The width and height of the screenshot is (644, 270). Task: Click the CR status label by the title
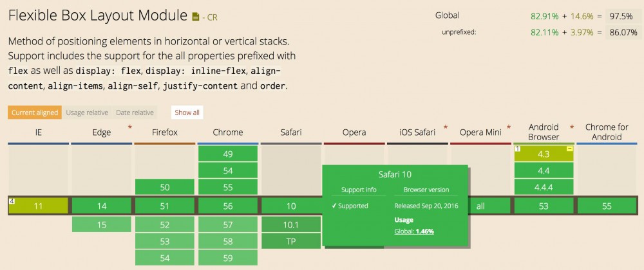[x=210, y=15]
